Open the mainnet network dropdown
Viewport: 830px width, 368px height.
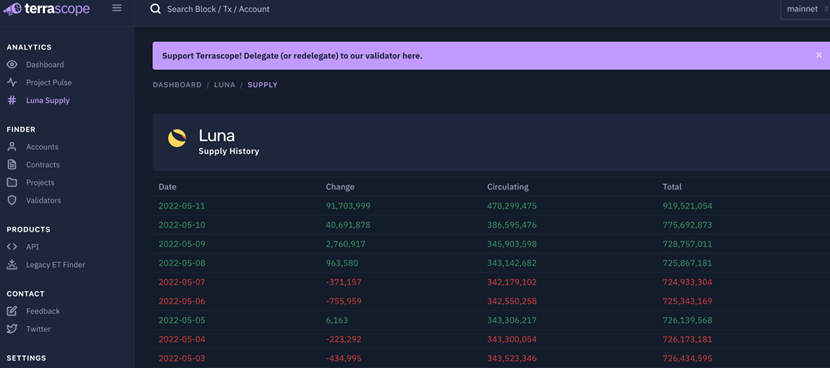tap(805, 9)
